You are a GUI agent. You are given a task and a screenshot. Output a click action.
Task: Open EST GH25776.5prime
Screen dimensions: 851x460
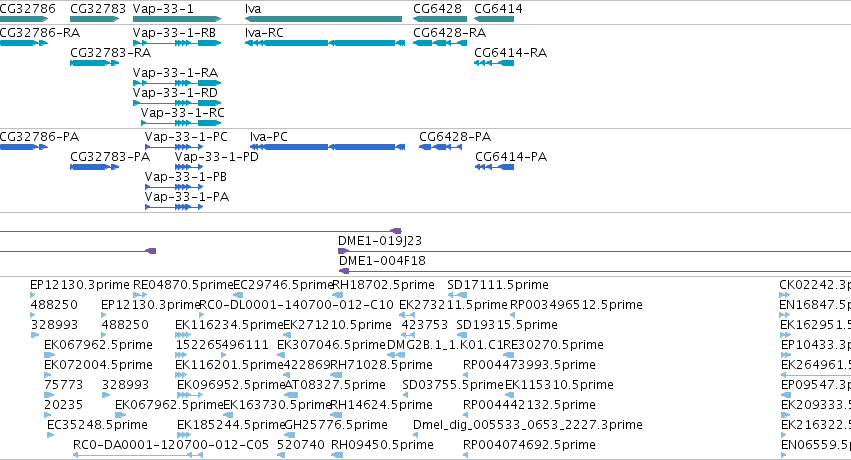coord(336,425)
